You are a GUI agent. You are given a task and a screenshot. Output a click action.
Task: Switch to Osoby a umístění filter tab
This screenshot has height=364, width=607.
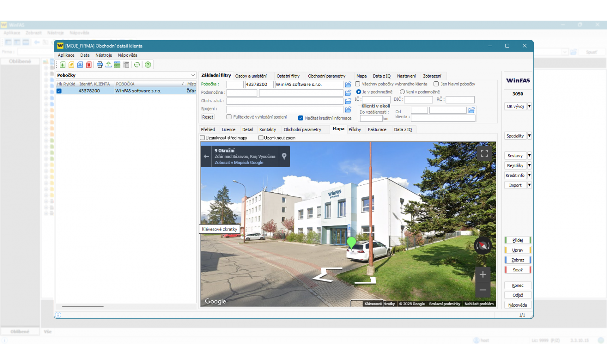click(251, 76)
